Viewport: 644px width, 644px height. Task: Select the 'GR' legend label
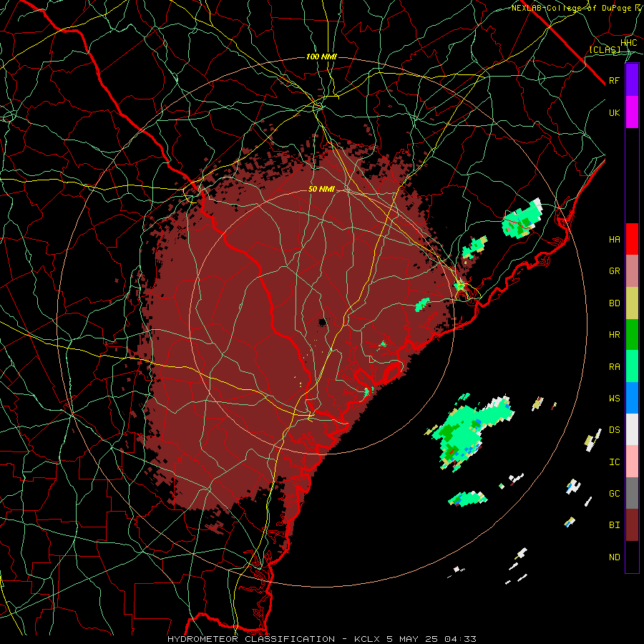(x=614, y=271)
